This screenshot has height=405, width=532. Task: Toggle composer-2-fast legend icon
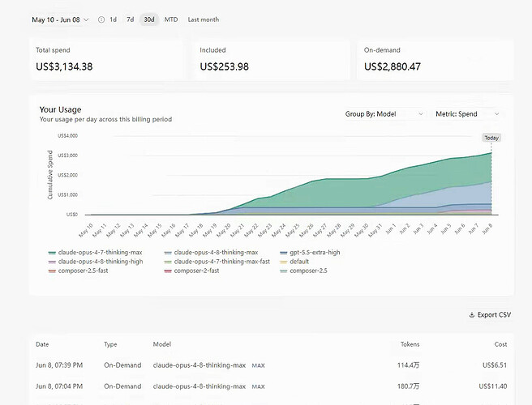click(168, 271)
